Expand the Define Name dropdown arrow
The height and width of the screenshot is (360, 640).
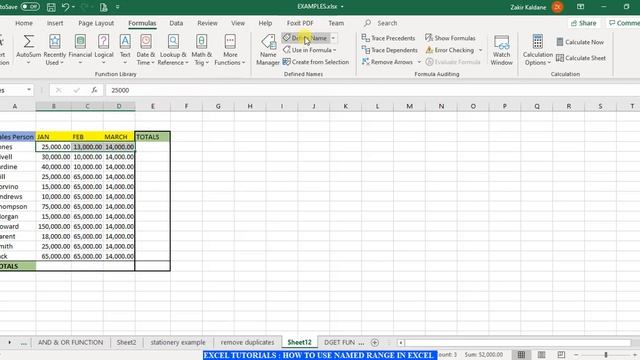(x=333, y=38)
